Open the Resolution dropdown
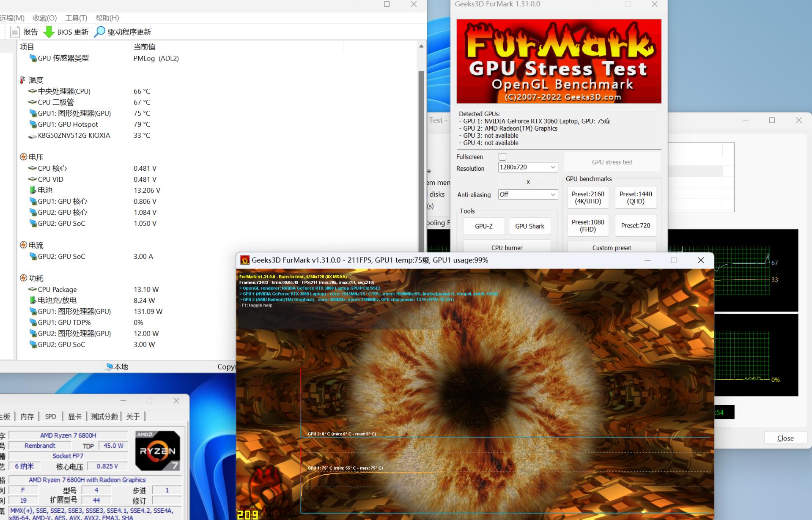 tap(528, 167)
